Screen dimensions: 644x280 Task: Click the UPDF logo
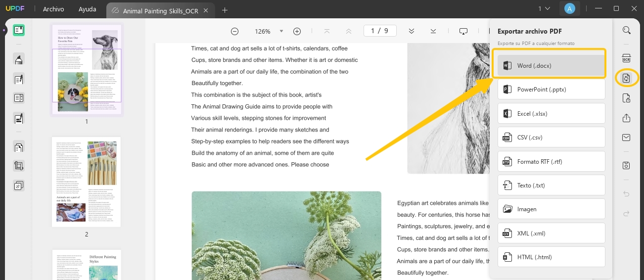click(x=16, y=9)
